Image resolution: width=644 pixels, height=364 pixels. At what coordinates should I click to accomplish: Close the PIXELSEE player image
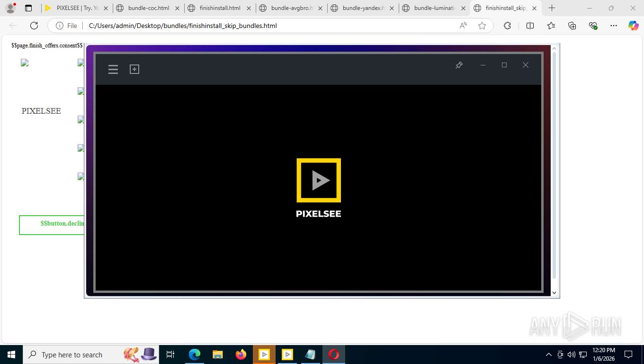[x=526, y=65]
